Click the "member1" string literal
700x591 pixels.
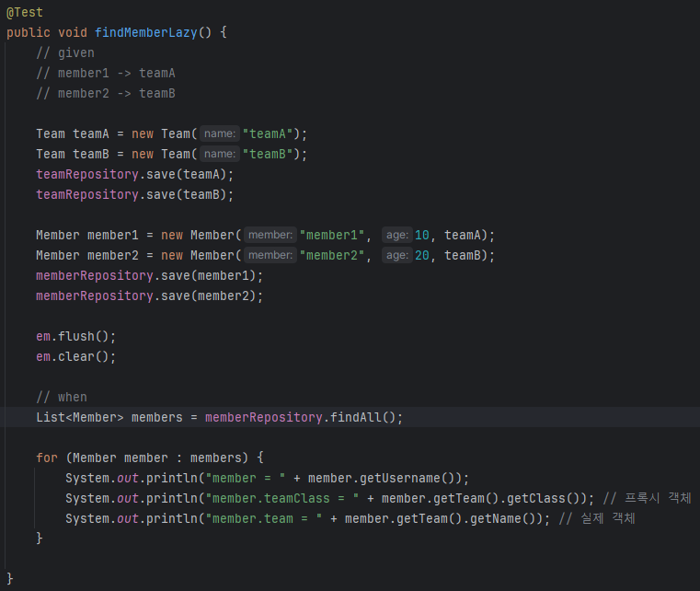pos(332,235)
